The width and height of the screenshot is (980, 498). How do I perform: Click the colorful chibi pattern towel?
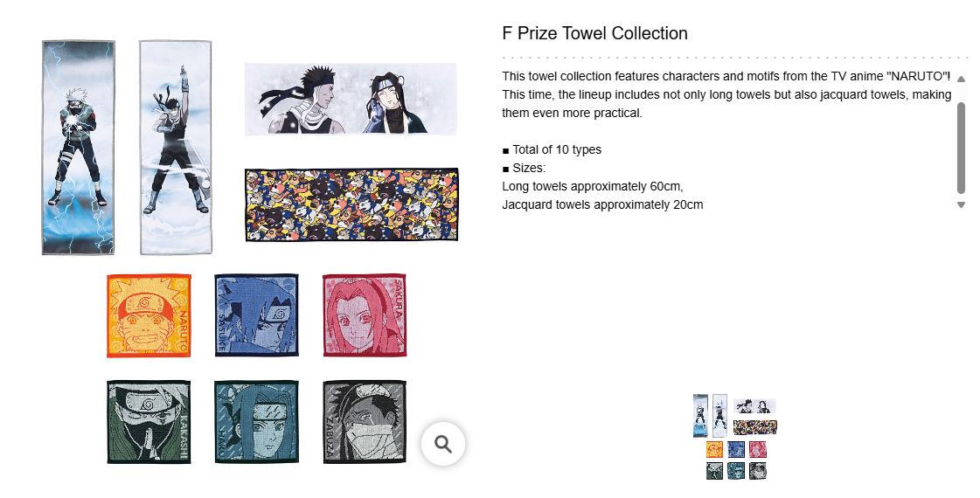(x=351, y=204)
